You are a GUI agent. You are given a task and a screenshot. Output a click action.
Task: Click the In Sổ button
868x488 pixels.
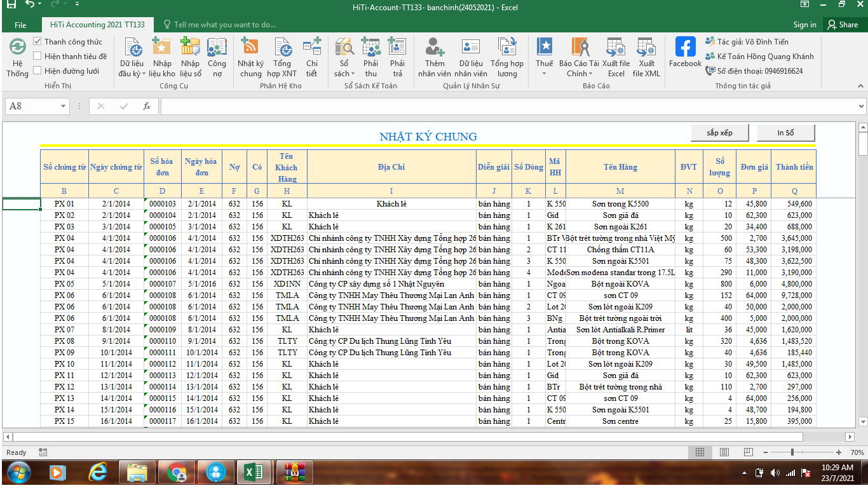tap(785, 133)
